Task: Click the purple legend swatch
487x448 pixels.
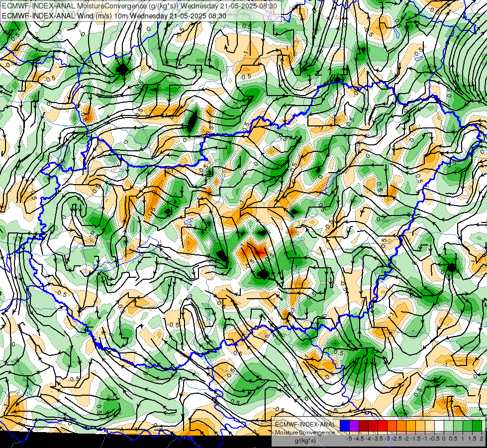Action: pyautogui.click(x=354, y=426)
